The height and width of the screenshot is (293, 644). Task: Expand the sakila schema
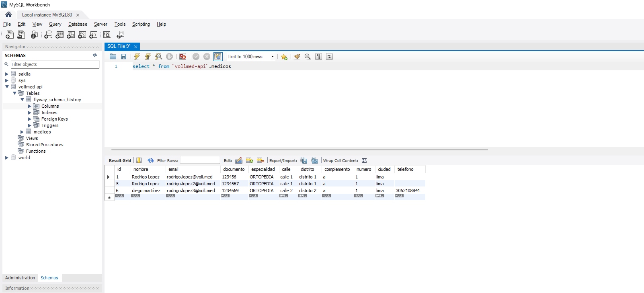click(x=6, y=74)
